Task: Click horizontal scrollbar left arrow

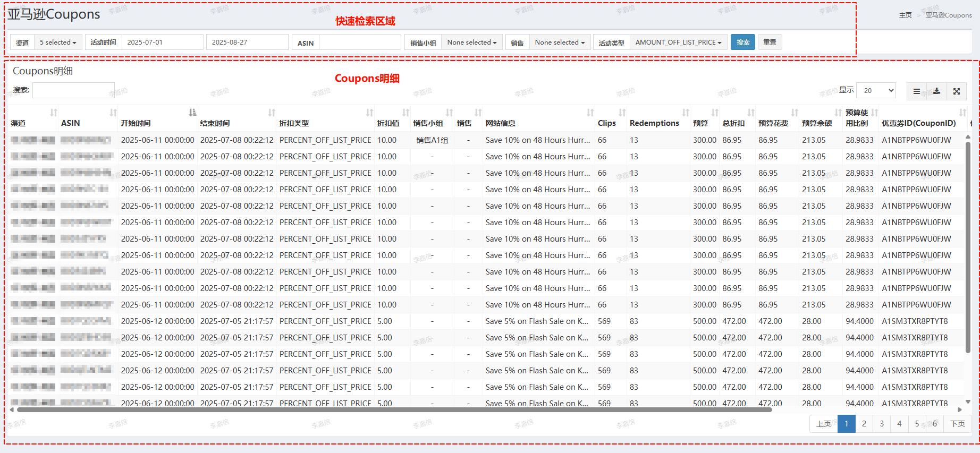Action: click(12, 409)
